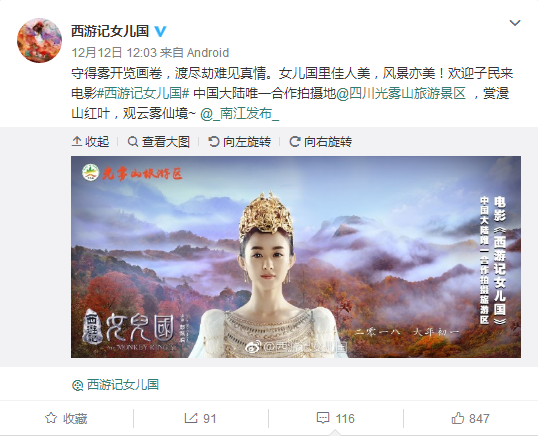The height and width of the screenshot is (436, 538).
Task: Open the 西游记女儿国 account name link
Action: click(110, 31)
